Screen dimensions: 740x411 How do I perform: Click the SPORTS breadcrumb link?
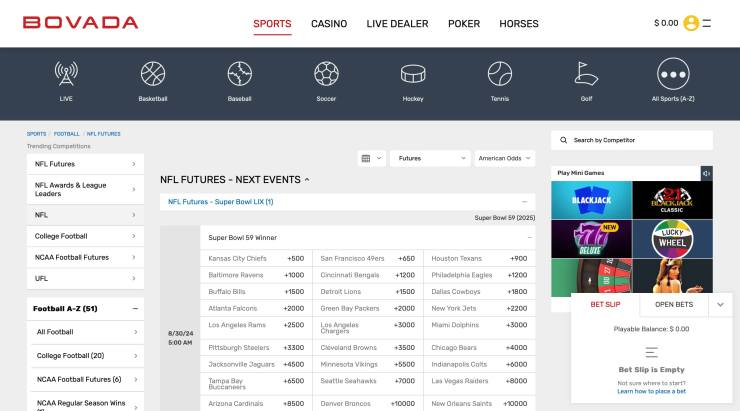tap(36, 134)
